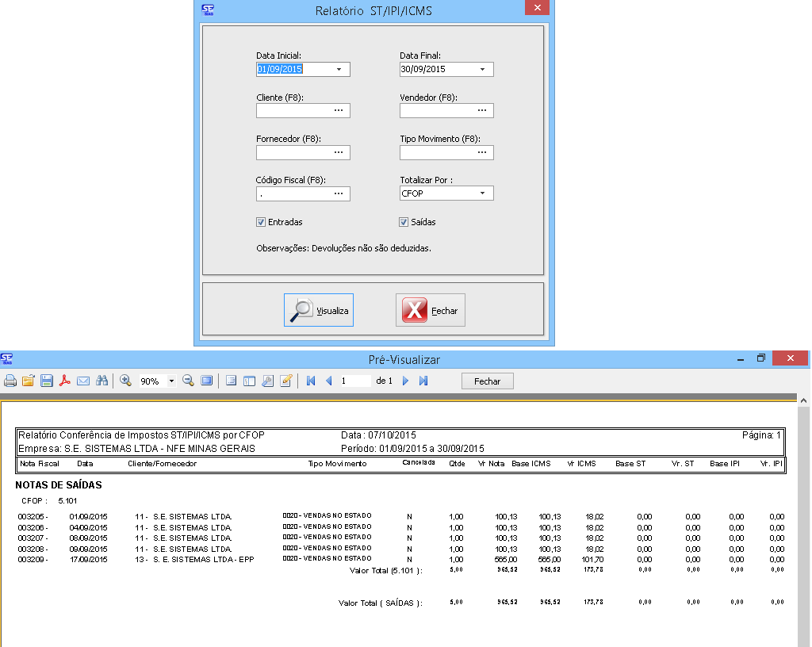This screenshot has width=812, height=647.
Task: Uncheck the Entradas checkbox
Action: point(261,223)
